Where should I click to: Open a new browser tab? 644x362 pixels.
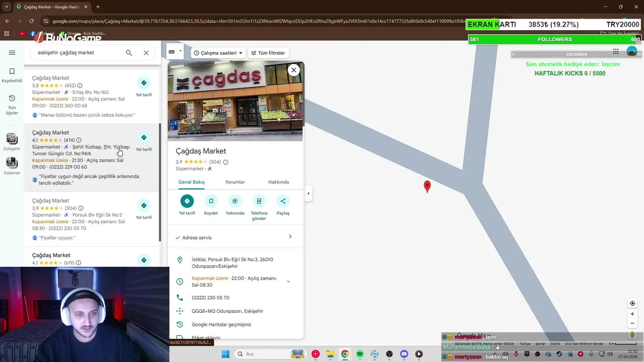98,7
